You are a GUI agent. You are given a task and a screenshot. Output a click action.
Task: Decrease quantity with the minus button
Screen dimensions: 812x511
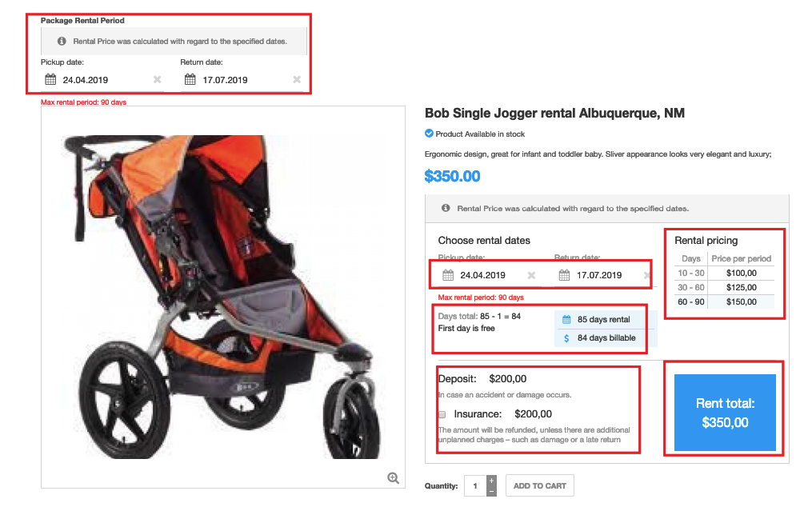coord(491,490)
